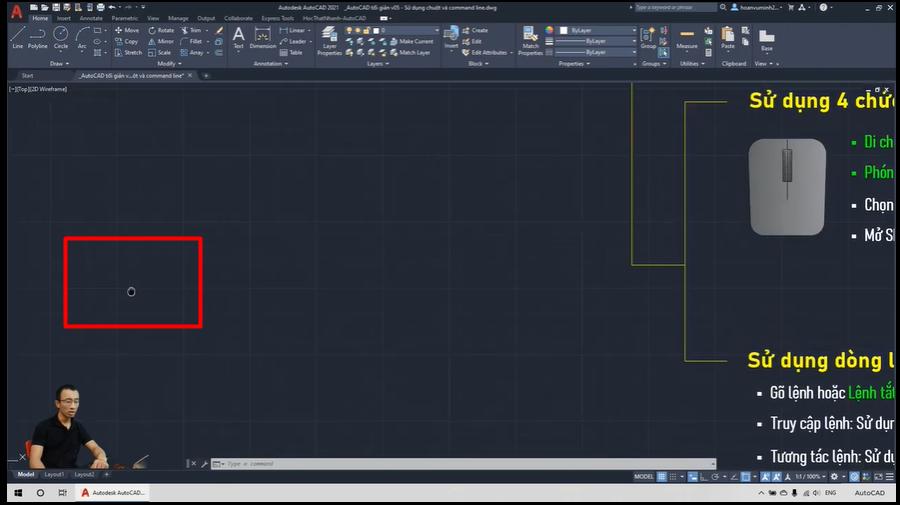900x505 pixels.
Task: Insert a Table from Annotation panel
Action: tap(291, 52)
